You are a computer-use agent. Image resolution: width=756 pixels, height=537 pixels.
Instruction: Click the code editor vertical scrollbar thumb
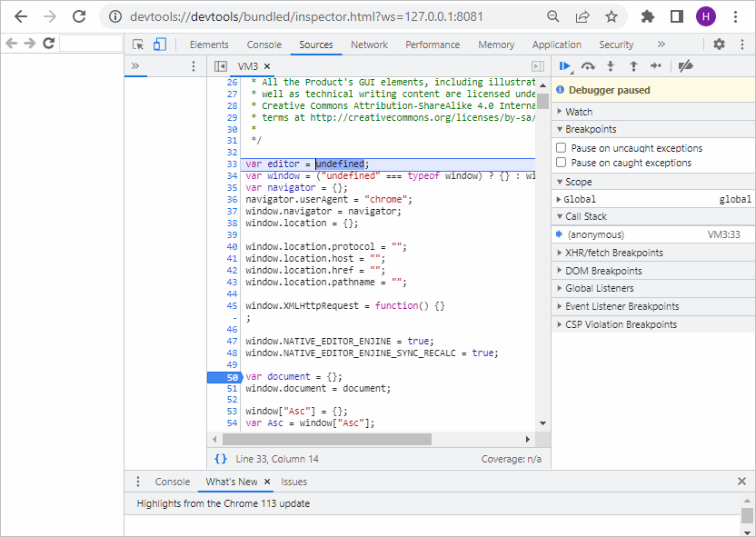point(542,101)
